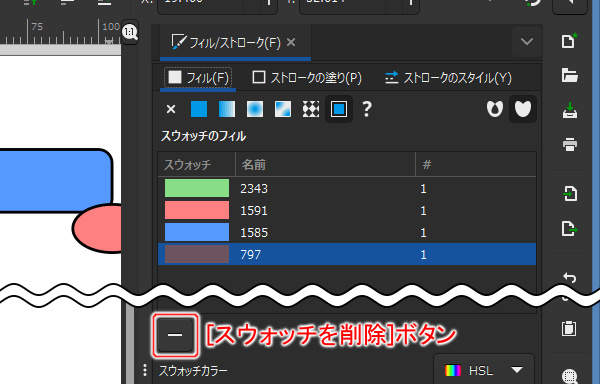This screenshot has width=600, height=384.
Task: Select the evenodd fill rule heart icon
Action: pos(494,109)
